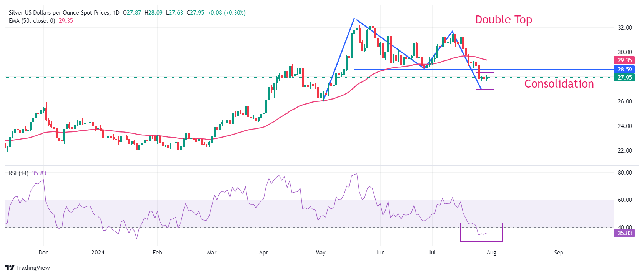Click the Double Top annotation text
This screenshot has height=276, width=644.
tap(503, 20)
